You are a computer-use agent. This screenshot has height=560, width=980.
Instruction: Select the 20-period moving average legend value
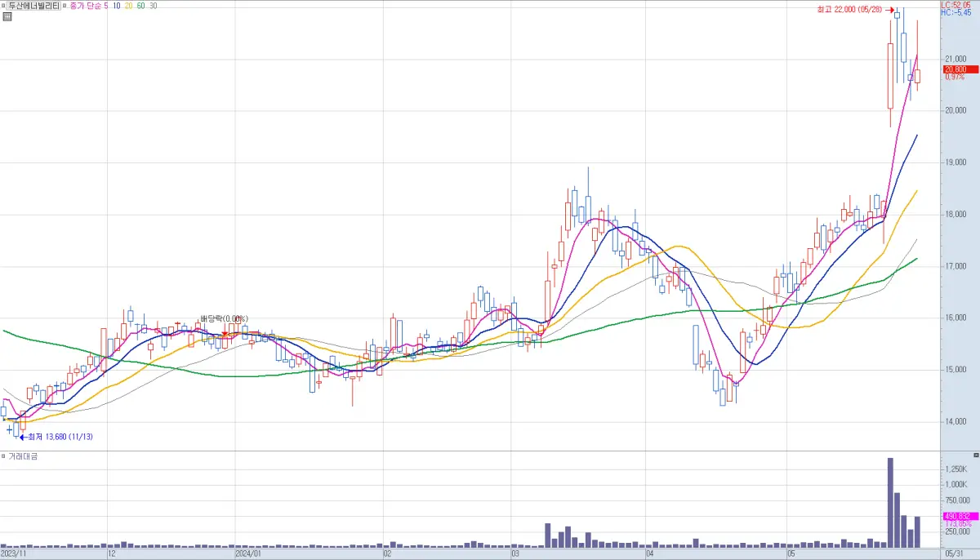(129, 5)
